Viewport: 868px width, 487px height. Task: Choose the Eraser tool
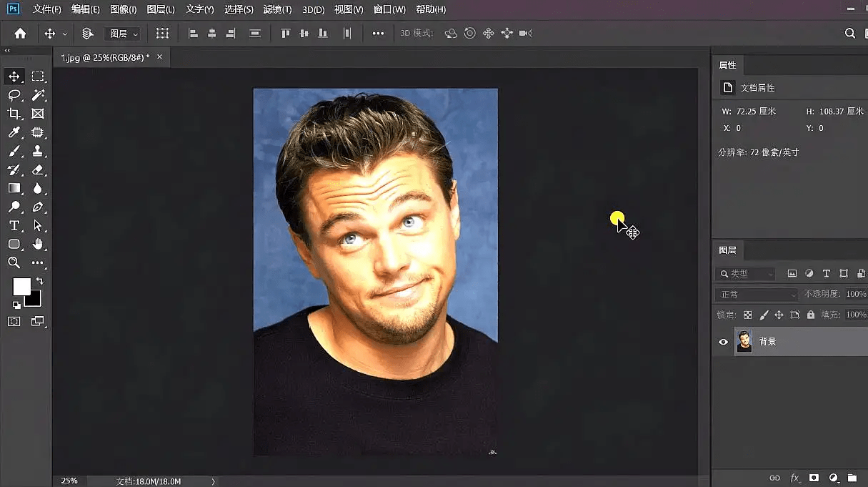(x=38, y=169)
